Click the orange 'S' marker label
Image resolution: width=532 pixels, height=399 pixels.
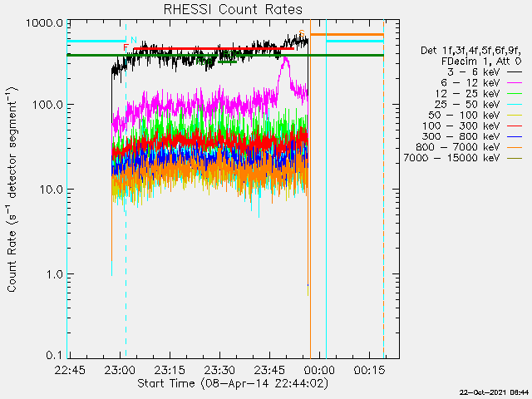[302, 33]
